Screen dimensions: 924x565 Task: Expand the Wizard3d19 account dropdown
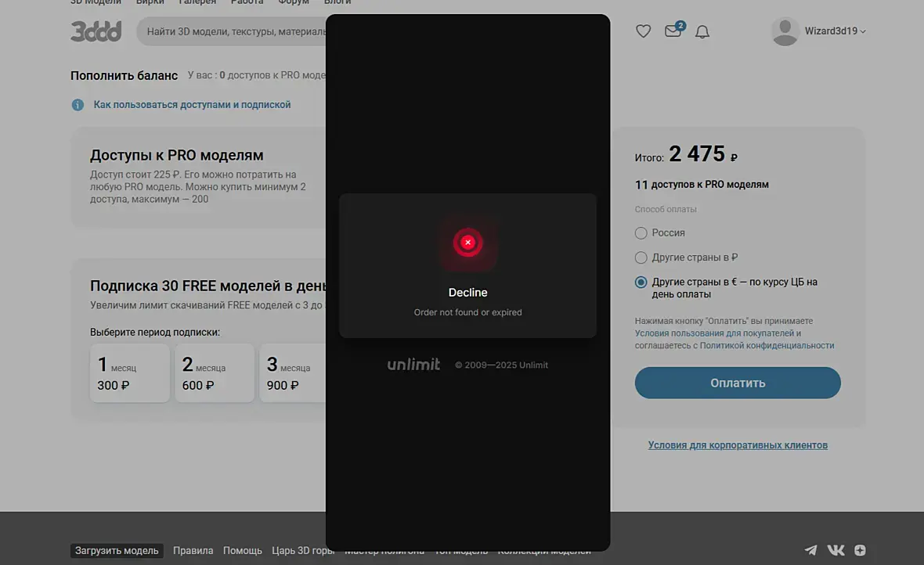(836, 31)
